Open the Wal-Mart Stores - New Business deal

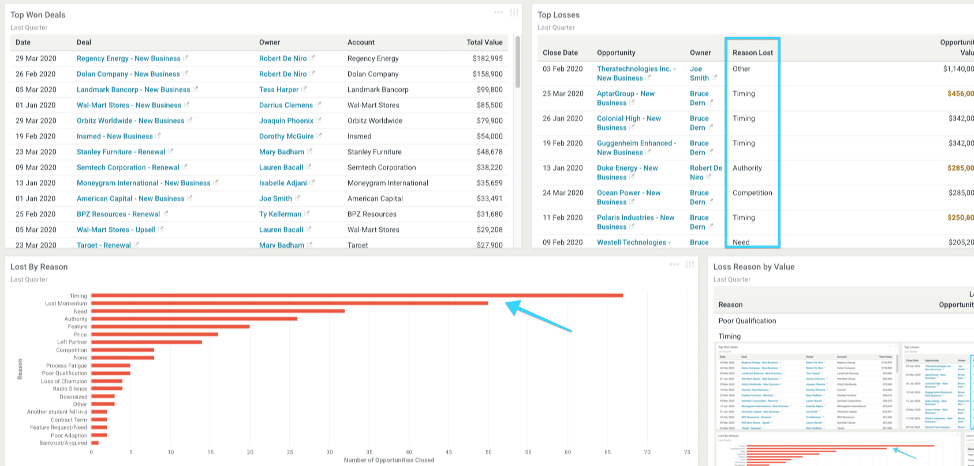(129, 105)
